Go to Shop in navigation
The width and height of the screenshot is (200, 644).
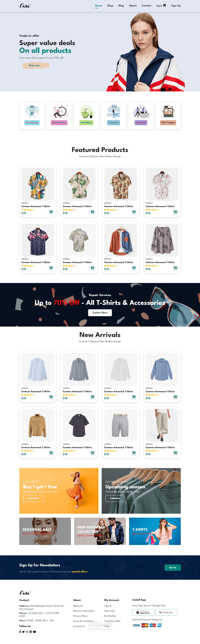(110, 6)
